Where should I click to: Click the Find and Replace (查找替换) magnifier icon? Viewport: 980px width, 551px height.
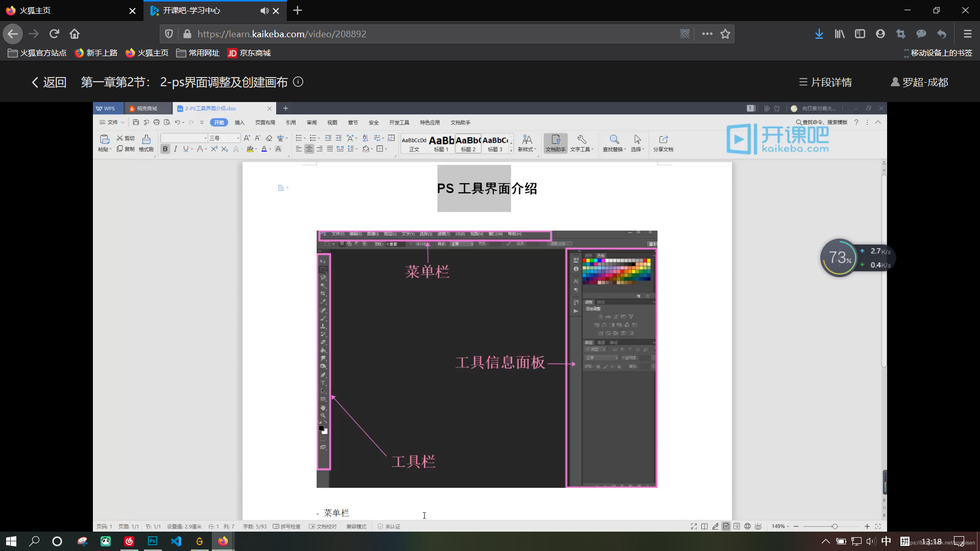click(615, 139)
